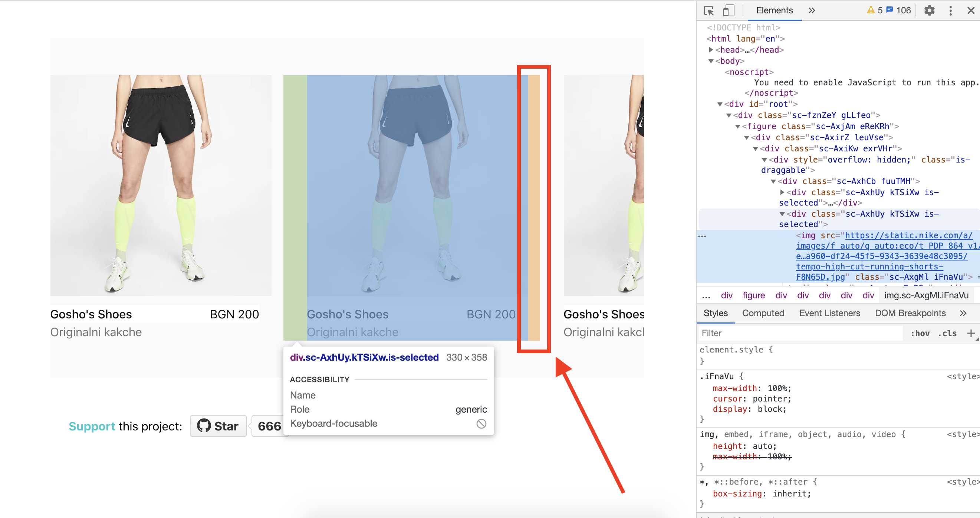
Task: Click the first Gosho's Shoes product image
Action: (x=161, y=185)
